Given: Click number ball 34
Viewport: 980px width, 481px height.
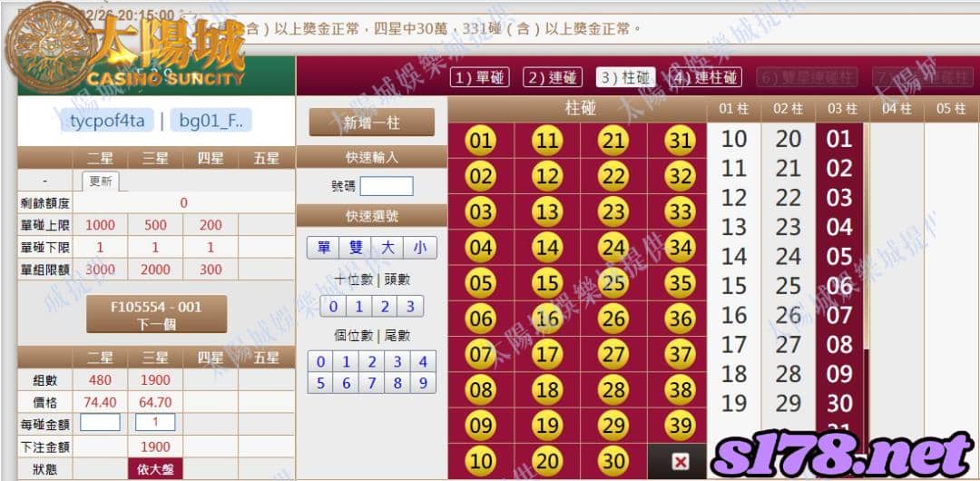Looking at the screenshot, I should tap(680, 248).
